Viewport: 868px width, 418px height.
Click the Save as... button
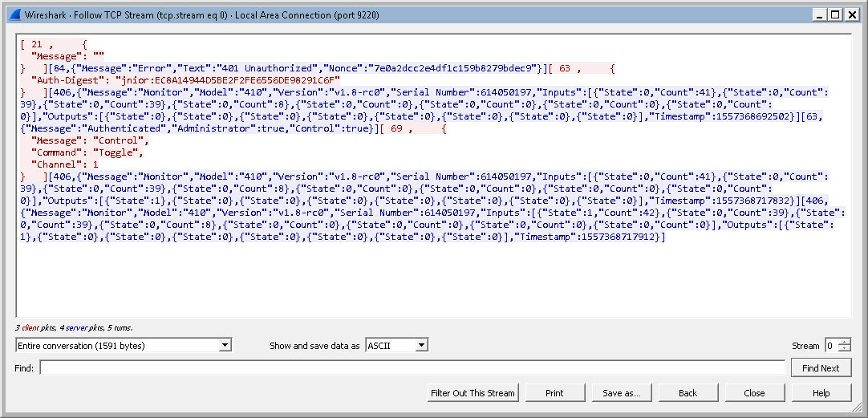point(622,393)
